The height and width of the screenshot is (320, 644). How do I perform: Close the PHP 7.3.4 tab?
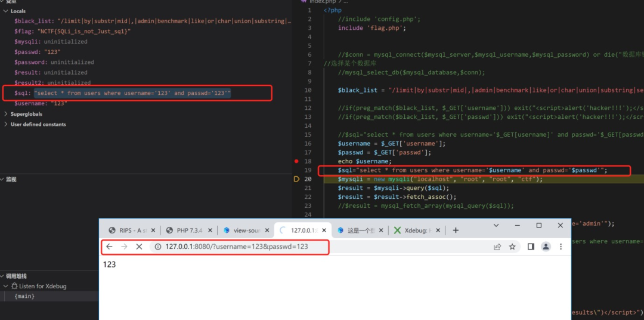click(210, 230)
